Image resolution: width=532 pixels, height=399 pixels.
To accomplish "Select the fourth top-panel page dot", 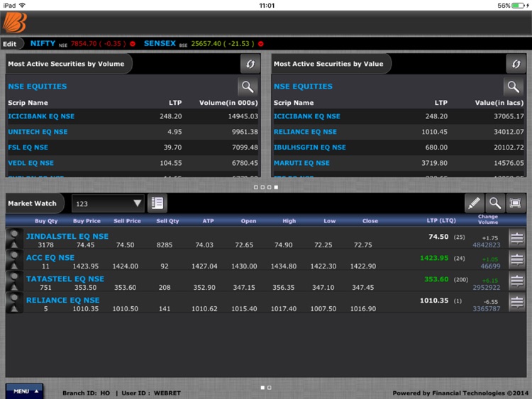I will pyautogui.click(x=276, y=187).
